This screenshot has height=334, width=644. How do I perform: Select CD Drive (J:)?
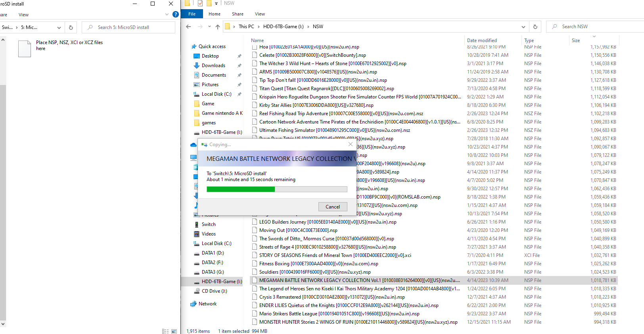(214, 291)
